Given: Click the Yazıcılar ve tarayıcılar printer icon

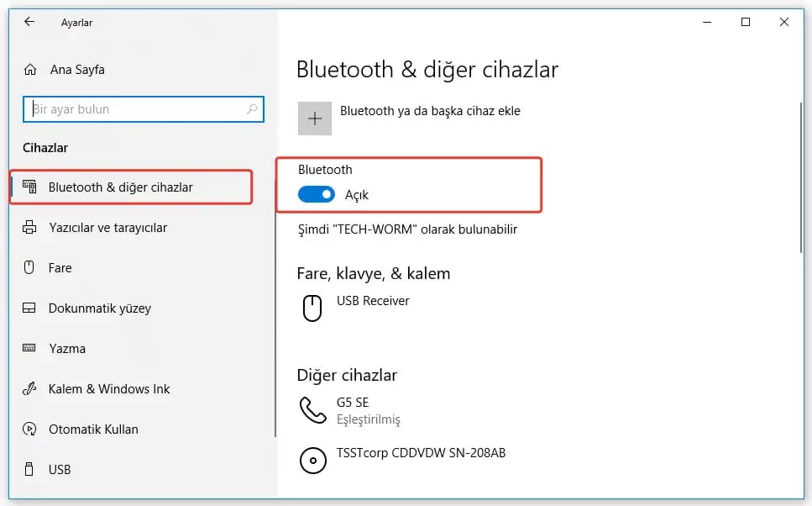Looking at the screenshot, I should click(29, 227).
